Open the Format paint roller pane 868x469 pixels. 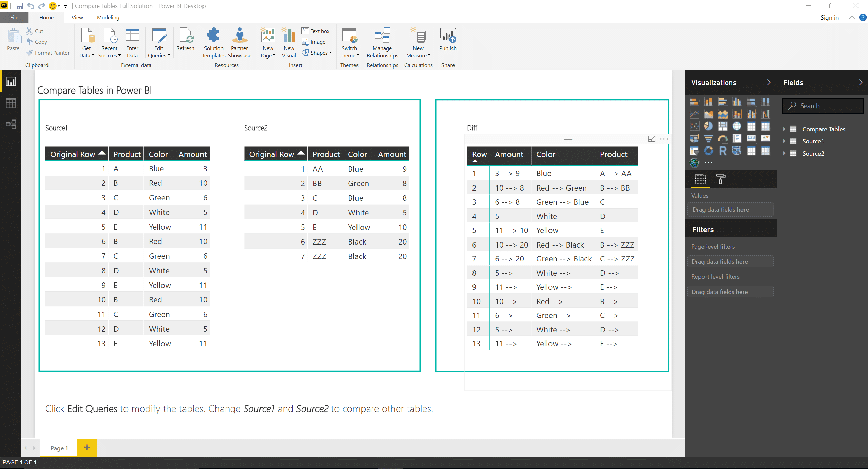point(720,179)
